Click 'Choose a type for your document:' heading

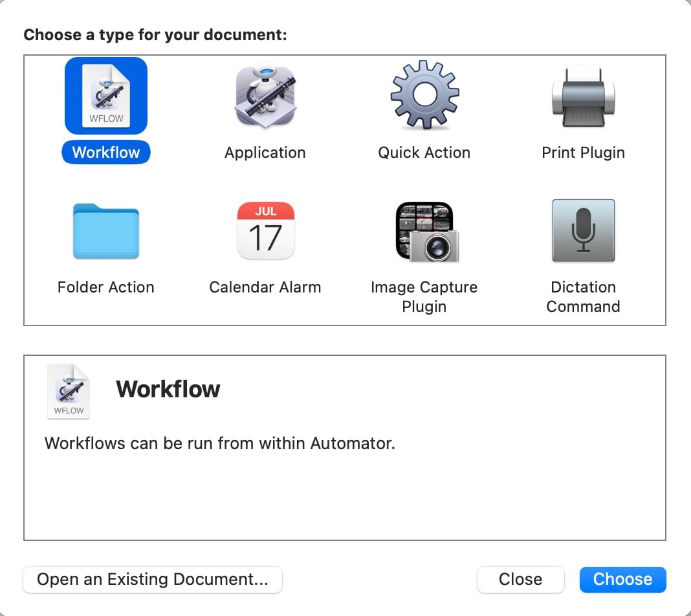155,35
